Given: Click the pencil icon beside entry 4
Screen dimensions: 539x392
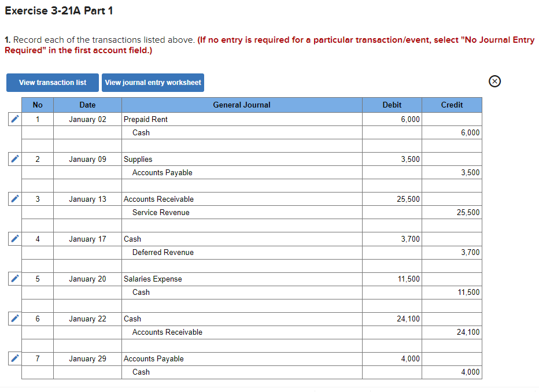Looking at the screenshot, I should (14, 238).
